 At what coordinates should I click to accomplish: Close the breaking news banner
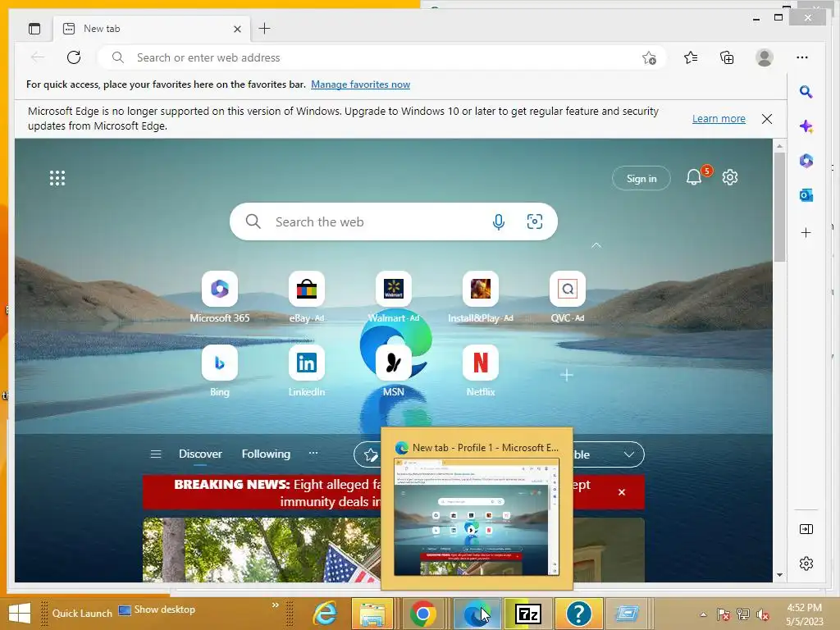coord(622,492)
